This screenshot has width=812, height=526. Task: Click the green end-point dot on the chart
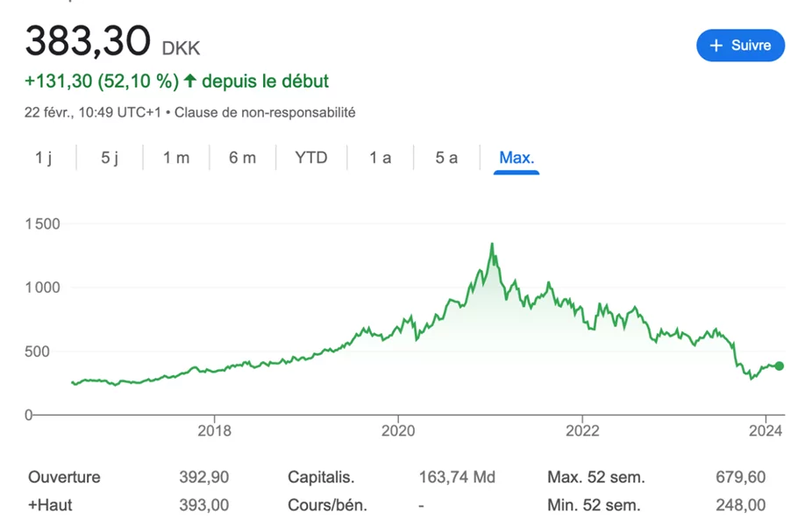pyautogui.click(x=779, y=366)
